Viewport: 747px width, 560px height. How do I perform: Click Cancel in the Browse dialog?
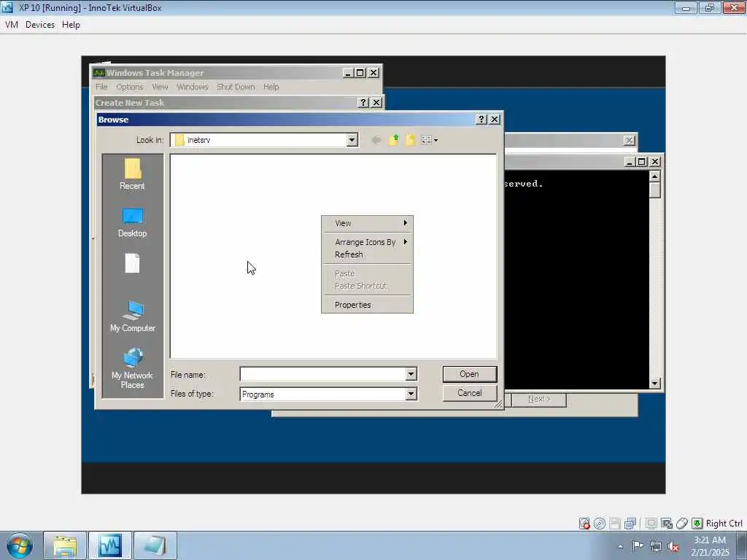(470, 393)
